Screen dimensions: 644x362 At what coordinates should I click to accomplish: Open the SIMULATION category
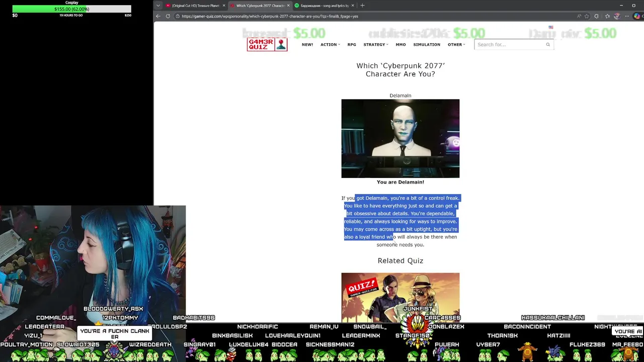point(427,45)
